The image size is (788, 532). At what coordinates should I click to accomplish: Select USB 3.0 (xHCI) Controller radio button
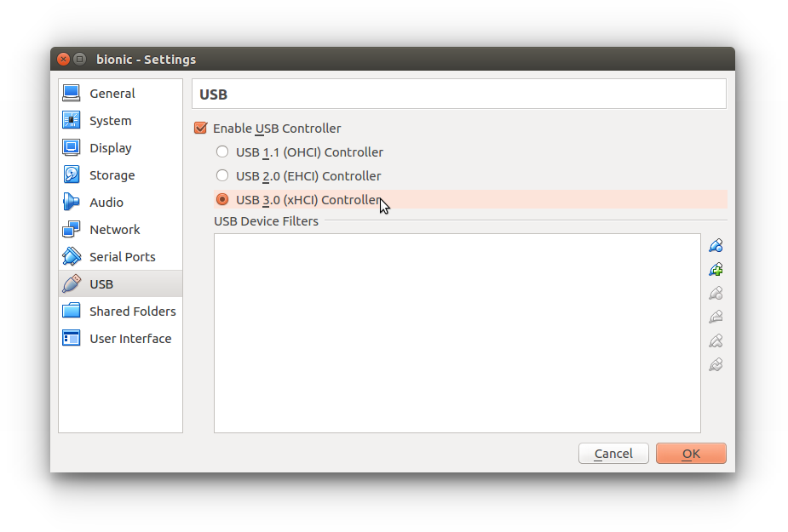coord(222,200)
